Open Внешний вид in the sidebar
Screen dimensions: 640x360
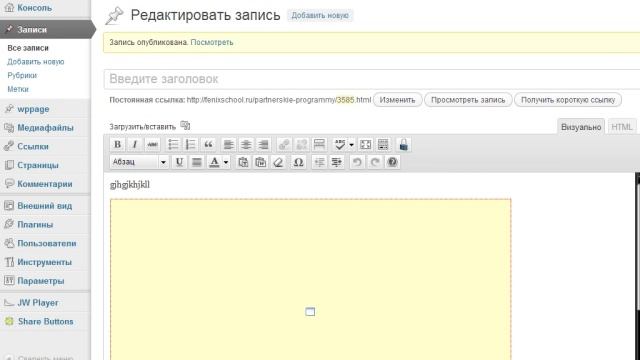pyautogui.click(x=44, y=206)
